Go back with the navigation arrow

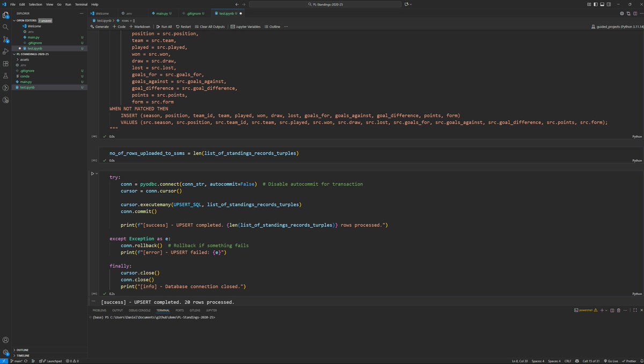pos(237,4)
